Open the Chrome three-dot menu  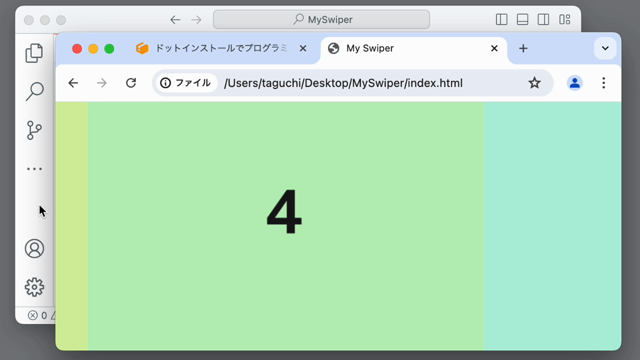click(604, 83)
